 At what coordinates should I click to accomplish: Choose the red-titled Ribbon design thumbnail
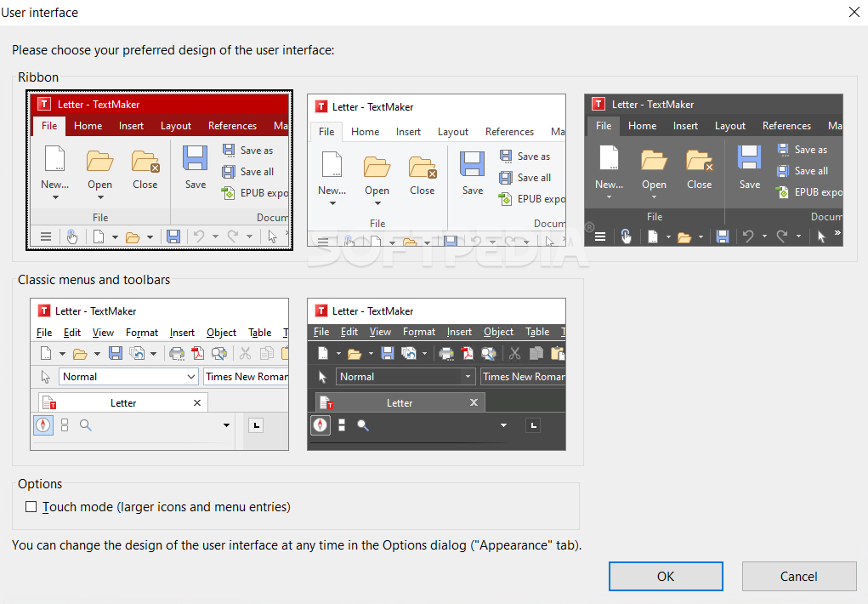[x=160, y=170]
